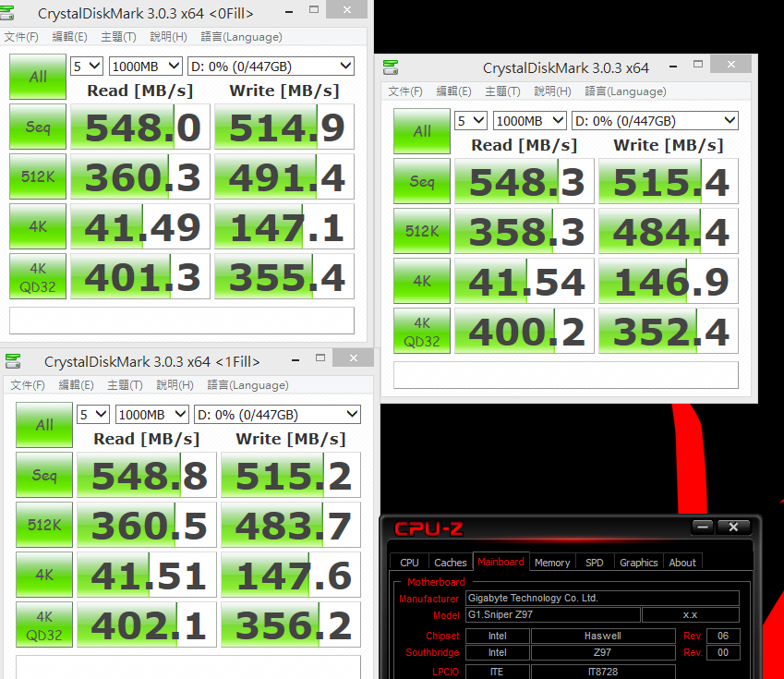Start Seq test in the right CrystalDiskMark window
Screen dimensions: 784x679
pos(421,181)
